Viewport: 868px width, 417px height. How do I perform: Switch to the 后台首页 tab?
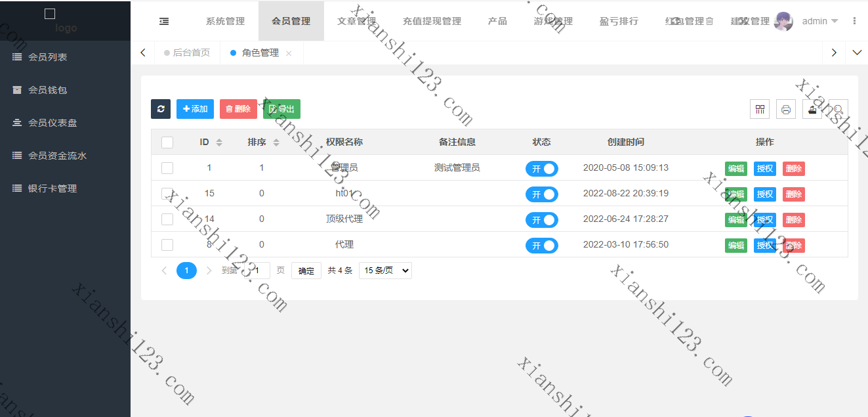187,53
